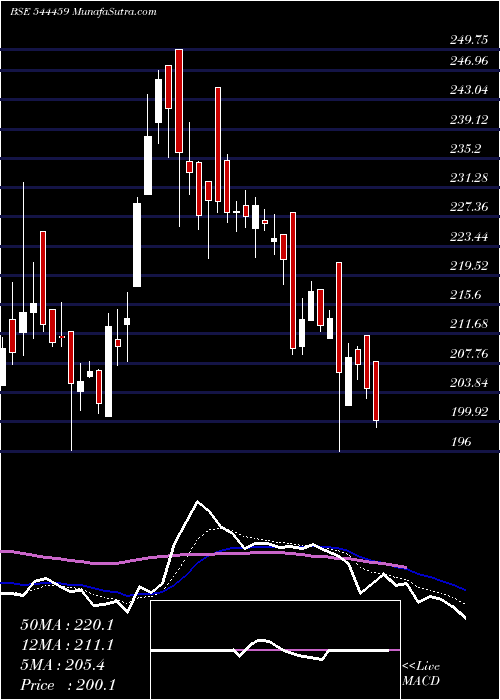Click the 196 price axis label

tap(461, 442)
